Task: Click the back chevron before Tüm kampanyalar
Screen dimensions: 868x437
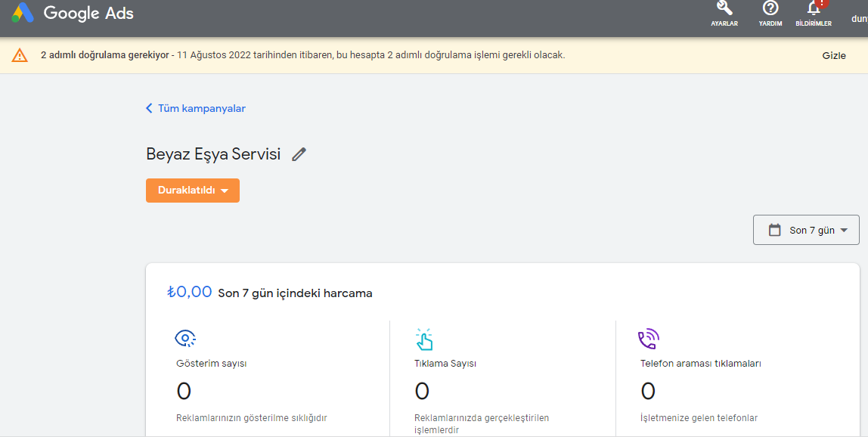Action: pos(148,108)
